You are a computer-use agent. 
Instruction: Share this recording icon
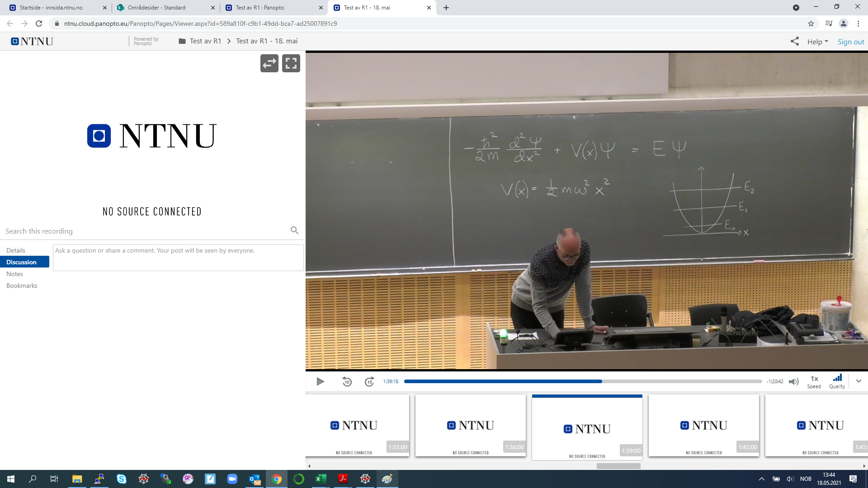794,41
